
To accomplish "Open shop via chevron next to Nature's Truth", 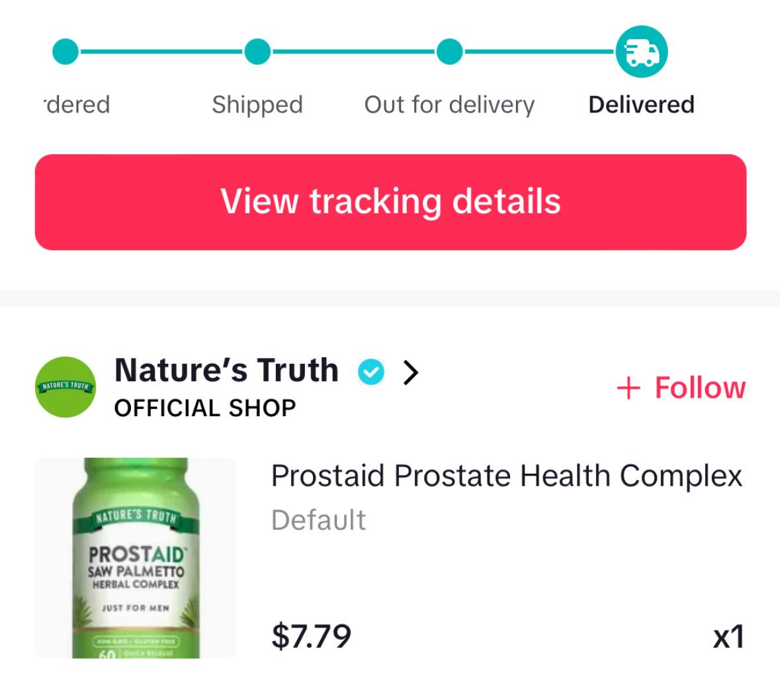I will point(411,372).
